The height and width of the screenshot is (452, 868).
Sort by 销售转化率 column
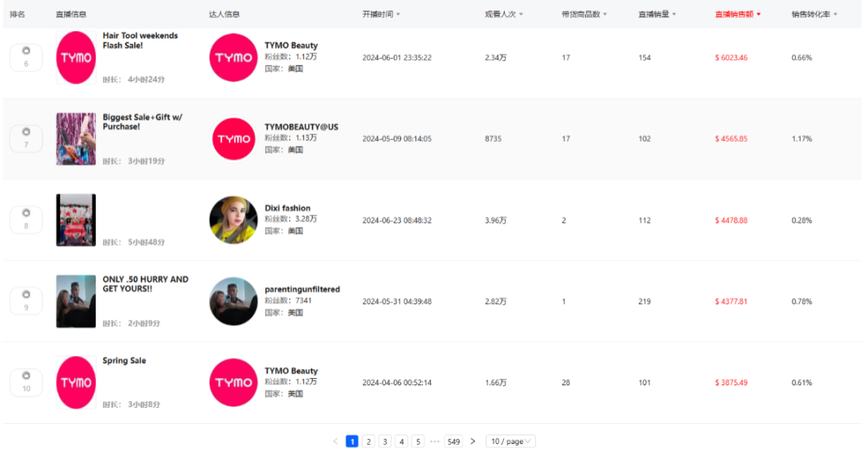(x=814, y=14)
